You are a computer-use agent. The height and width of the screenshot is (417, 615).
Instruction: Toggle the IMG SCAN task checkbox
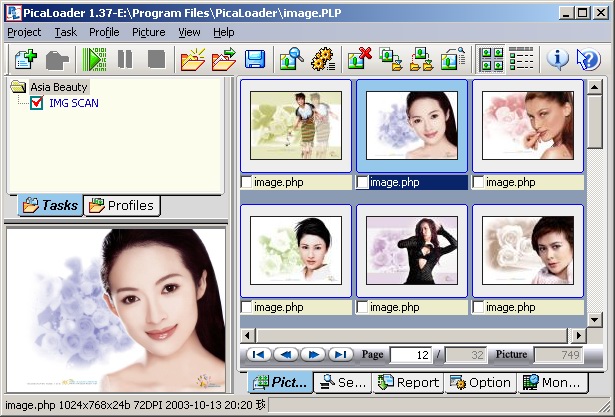tap(37, 103)
